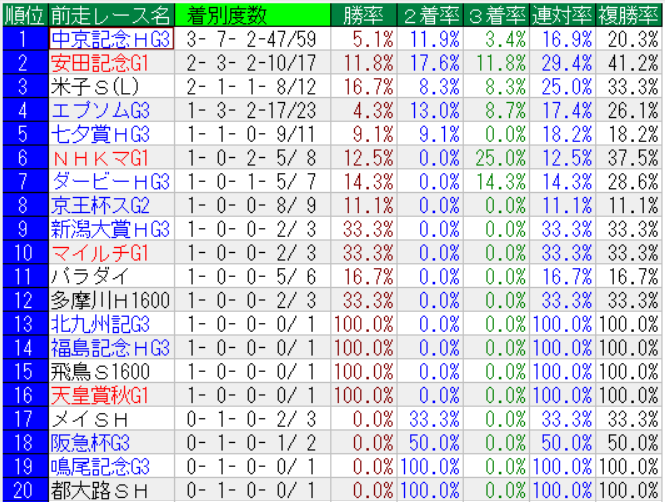
Task: Select the 米子S(L) race name
Action: click(95, 87)
